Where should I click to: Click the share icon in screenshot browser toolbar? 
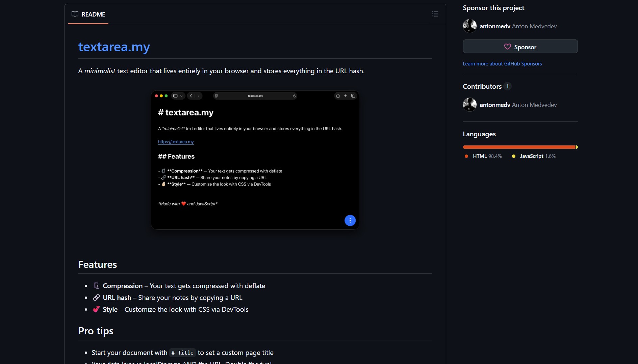tap(338, 96)
